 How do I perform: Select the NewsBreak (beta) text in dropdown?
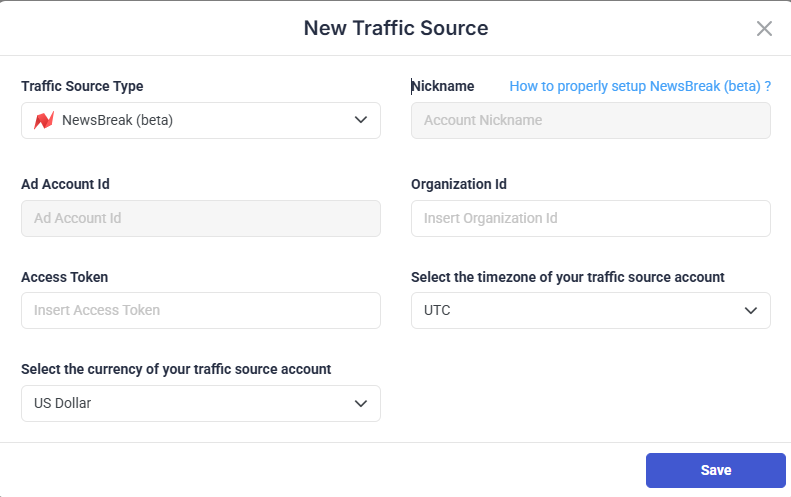point(117,121)
